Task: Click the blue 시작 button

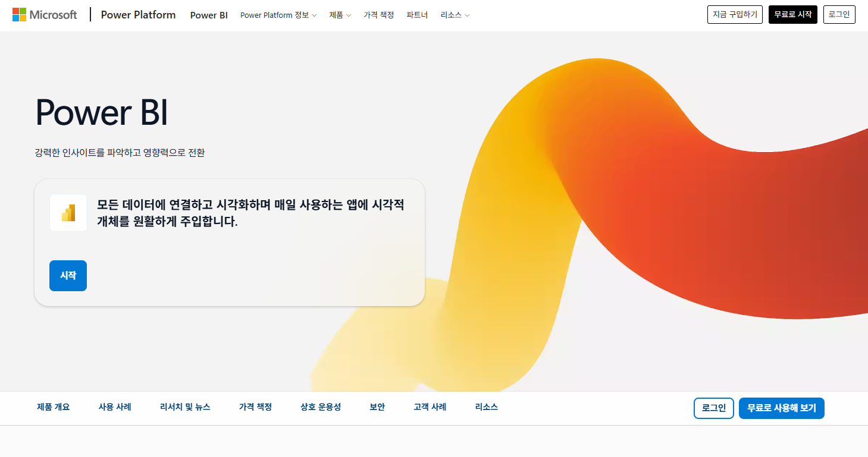Action: coord(68,276)
